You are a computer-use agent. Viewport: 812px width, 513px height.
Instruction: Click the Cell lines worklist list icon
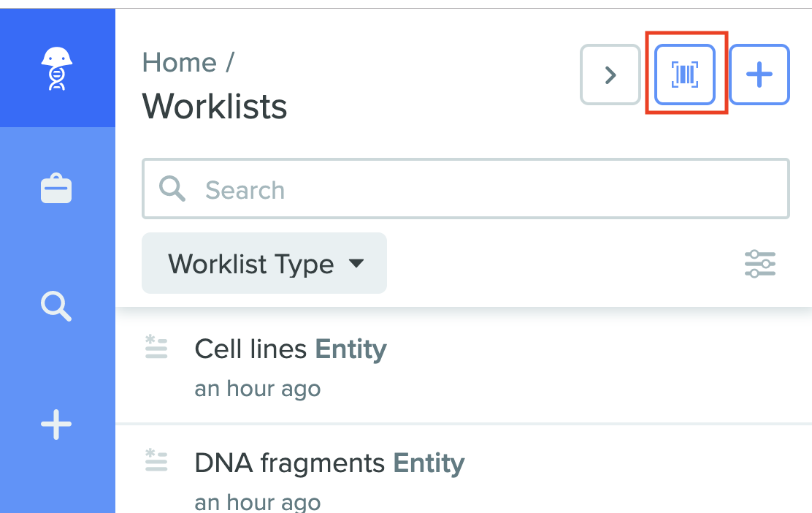pos(156,346)
